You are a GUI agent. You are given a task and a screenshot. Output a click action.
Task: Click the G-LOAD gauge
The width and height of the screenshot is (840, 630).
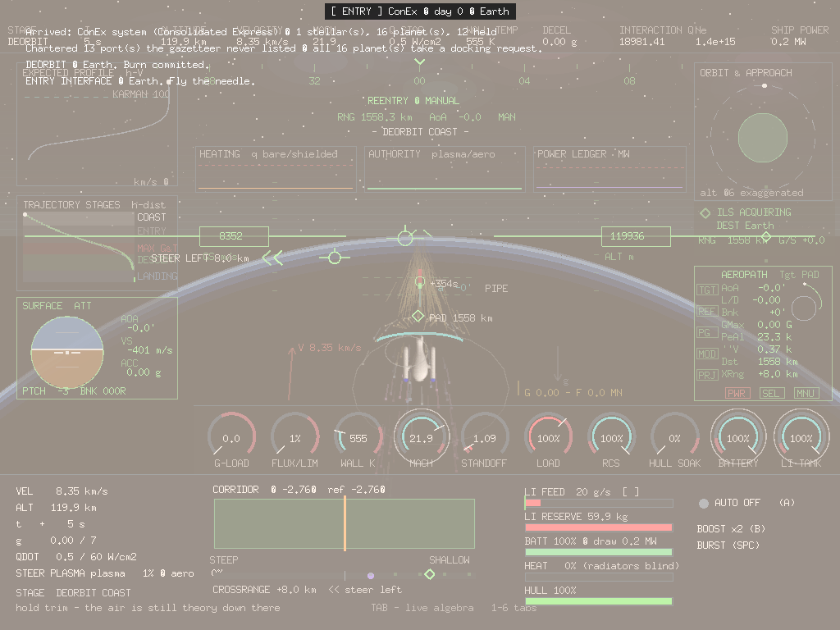click(x=231, y=436)
